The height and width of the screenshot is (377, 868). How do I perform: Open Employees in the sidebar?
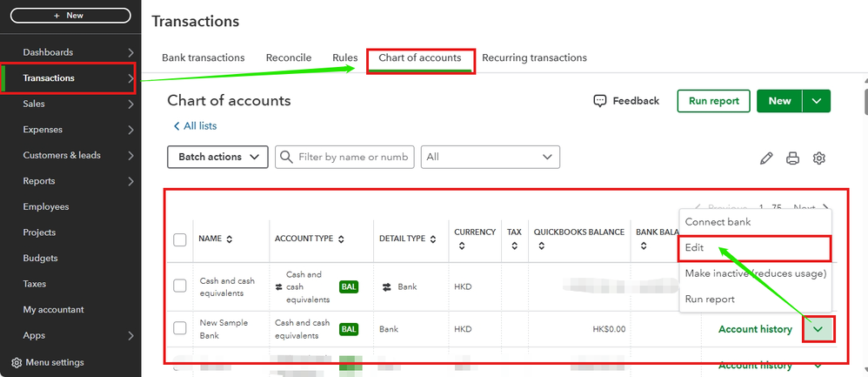coord(46,207)
